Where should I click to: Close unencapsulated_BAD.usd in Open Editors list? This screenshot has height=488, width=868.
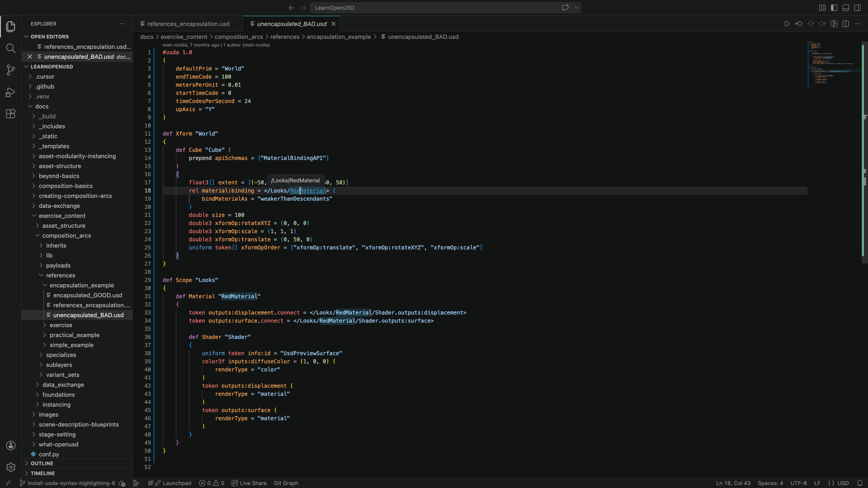point(30,57)
